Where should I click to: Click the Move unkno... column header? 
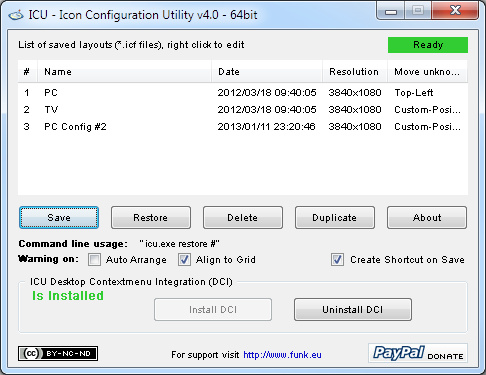[427, 72]
